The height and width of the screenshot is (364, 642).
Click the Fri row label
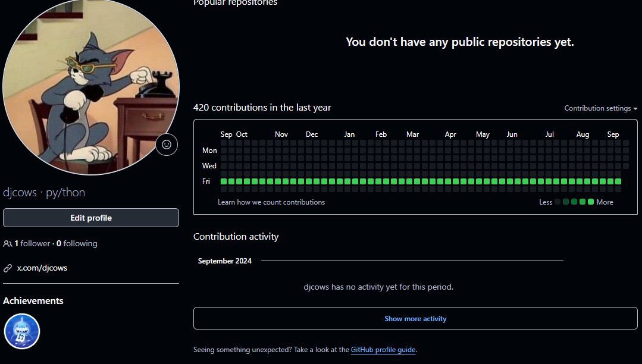(206, 181)
